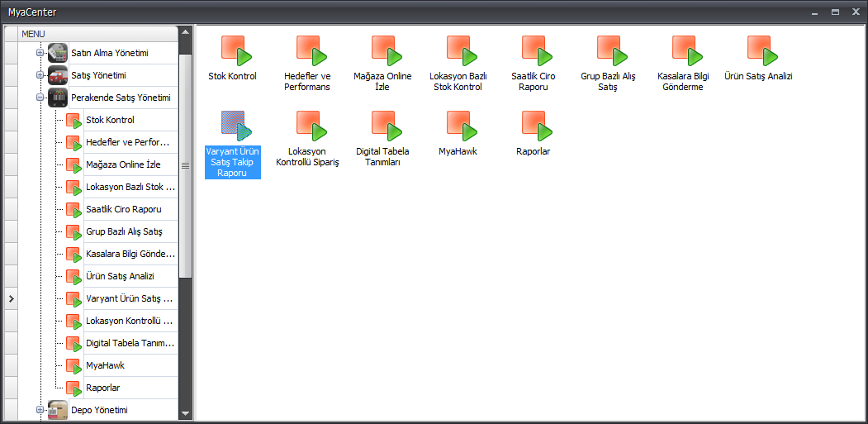The image size is (868, 424).
Task: Close the MyaCenter window
Action: tap(855, 12)
